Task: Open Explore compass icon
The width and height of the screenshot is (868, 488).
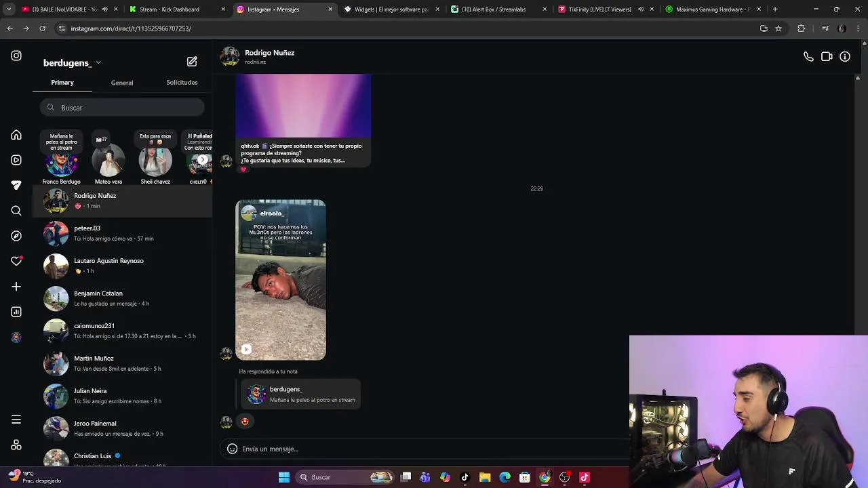Action: 16,236
